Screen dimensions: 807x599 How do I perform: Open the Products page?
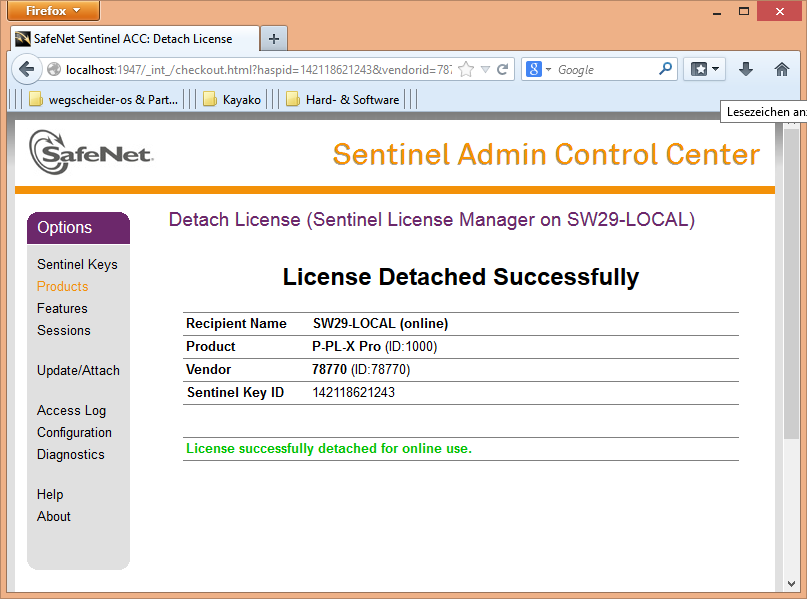point(62,286)
